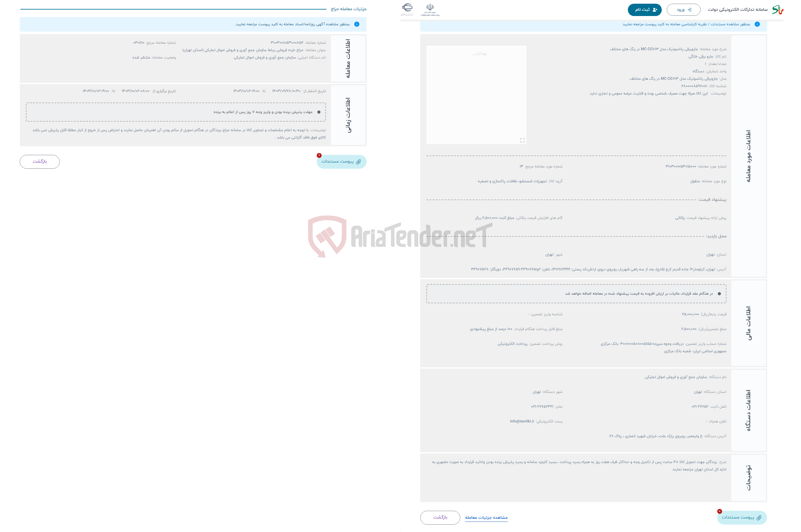The height and width of the screenshot is (532, 801).
Task: Click the بازگشت back button on left panel
Action: 39,162
